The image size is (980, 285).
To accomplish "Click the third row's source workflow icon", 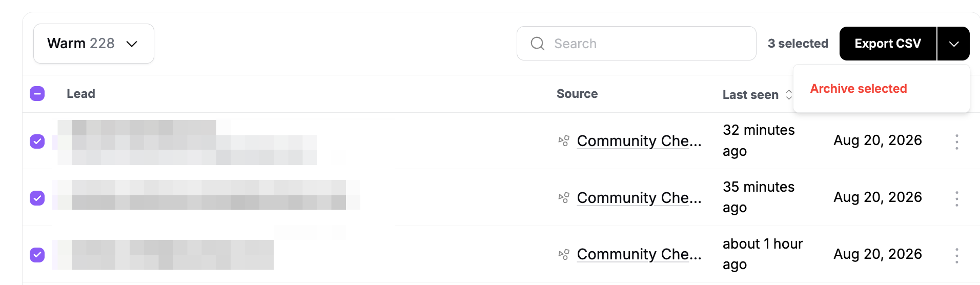I will [564, 254].
